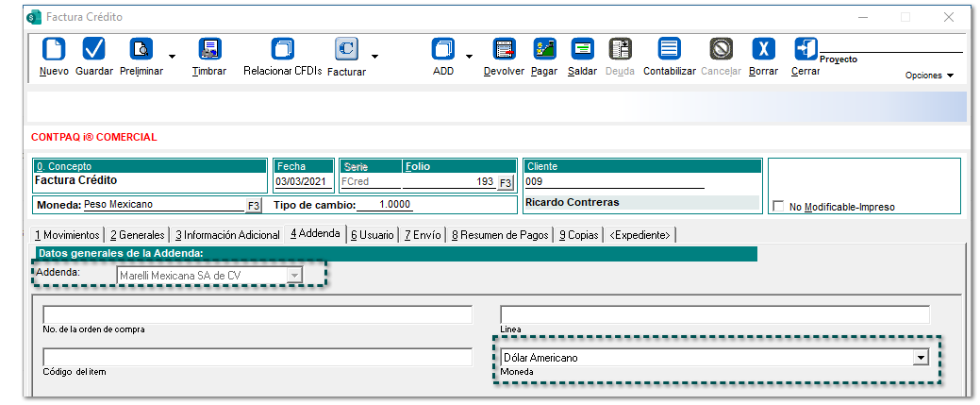The width and height of the screenshot is (980, 405).
Task: Expand the Facturar dropdown arrow
Action: point(375,57)
